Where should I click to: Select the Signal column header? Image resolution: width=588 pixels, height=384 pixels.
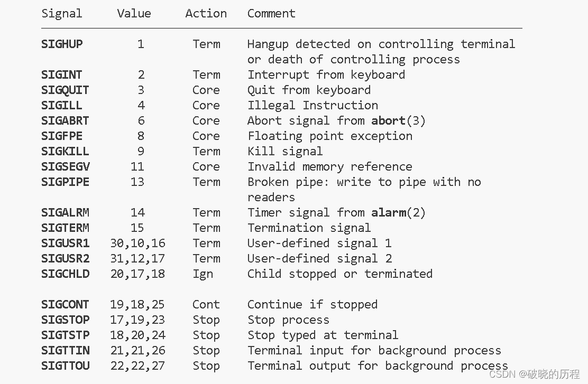pyautogui.click(x=61, y=14)
